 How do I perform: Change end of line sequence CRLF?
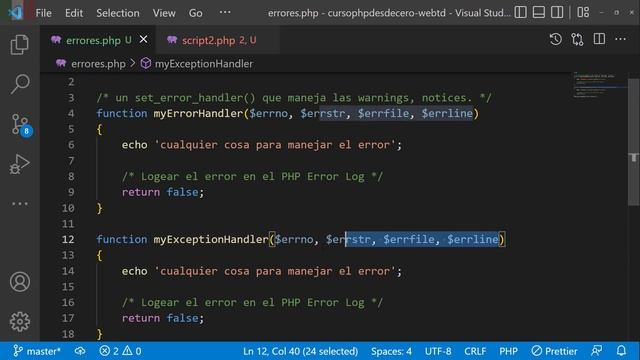[x=475, y=351]
